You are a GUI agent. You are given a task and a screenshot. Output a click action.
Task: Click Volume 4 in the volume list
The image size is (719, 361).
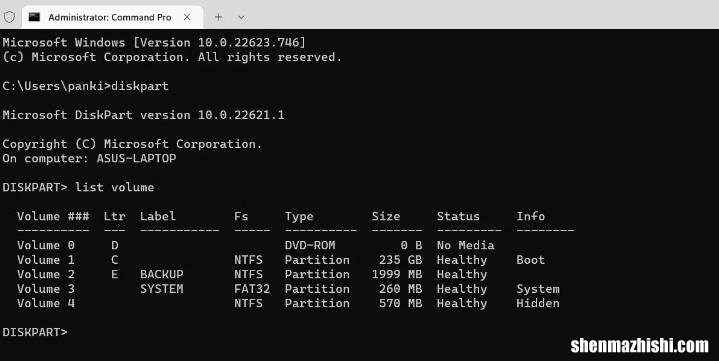coord(46,303)
